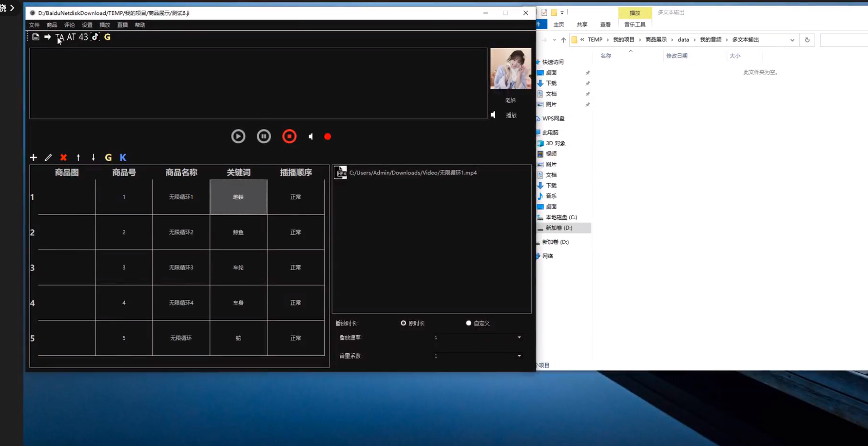Open WPS网盘 in Explorer sidebar
The width and height of the screenshot is (868, 446).
point(553,119)
